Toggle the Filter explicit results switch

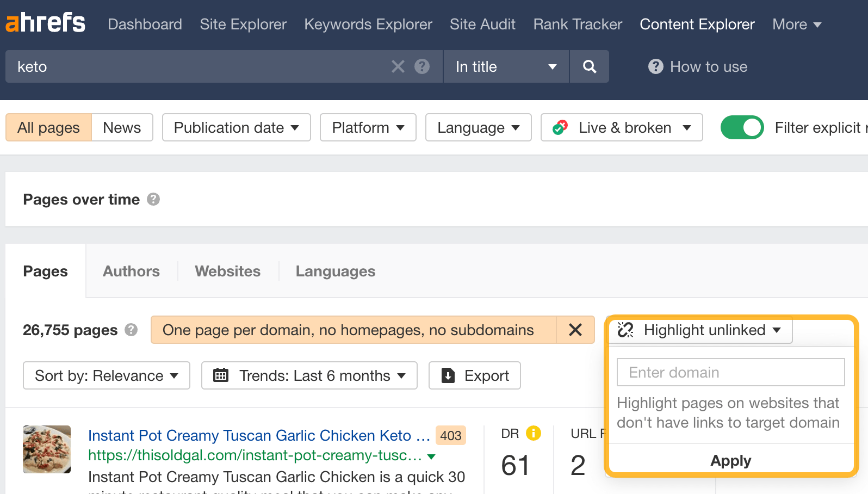tap(742, 127)
